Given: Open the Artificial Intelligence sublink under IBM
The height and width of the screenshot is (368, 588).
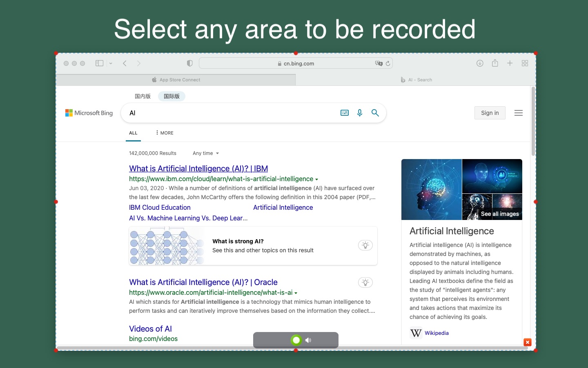Looking at the screenshot, I should (283, 207).
